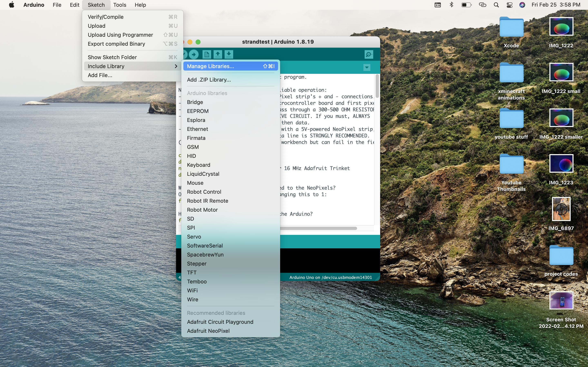
Task: Open Control Center in the menu bar
Action: (x=509, y=5)
